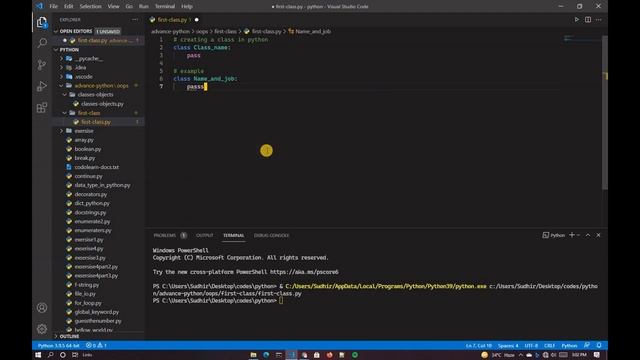The image size is (640, 360).
Task: Open Task View on taskbar
Action: (75, 355)
